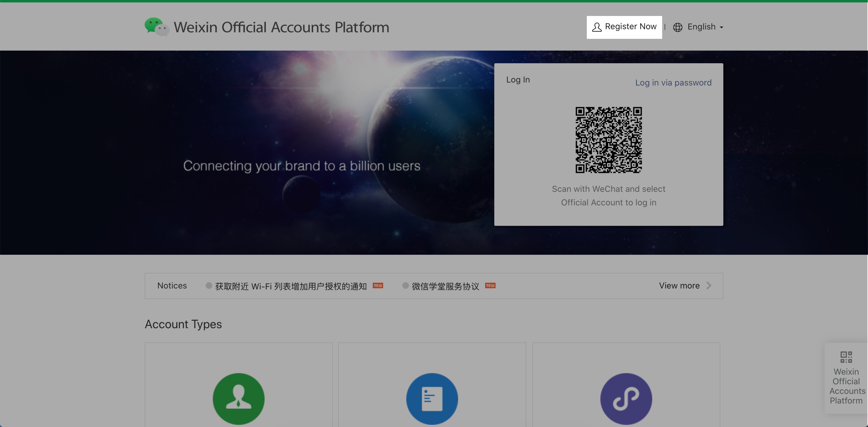
Task: Click new badge beside 微信学堂服务协议
Action: click(490, 285)
